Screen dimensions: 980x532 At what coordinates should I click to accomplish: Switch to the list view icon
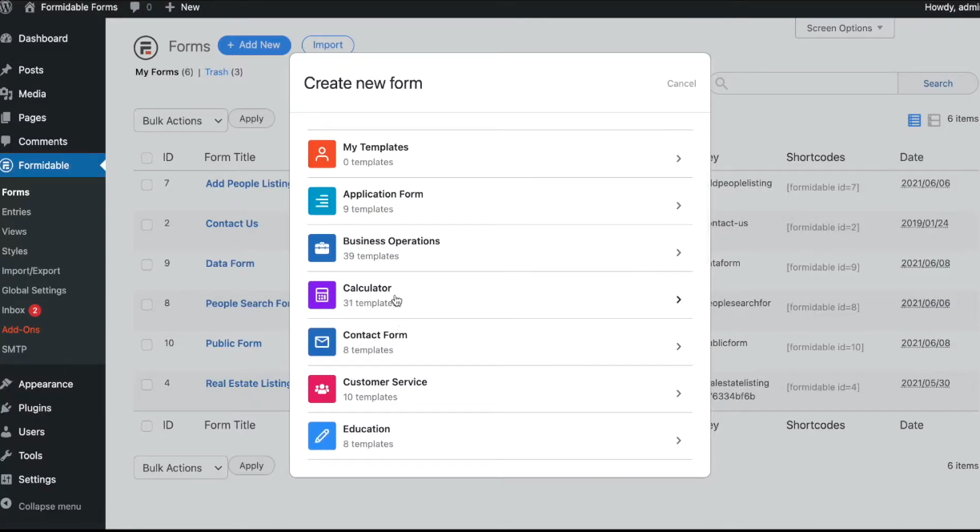914,120
